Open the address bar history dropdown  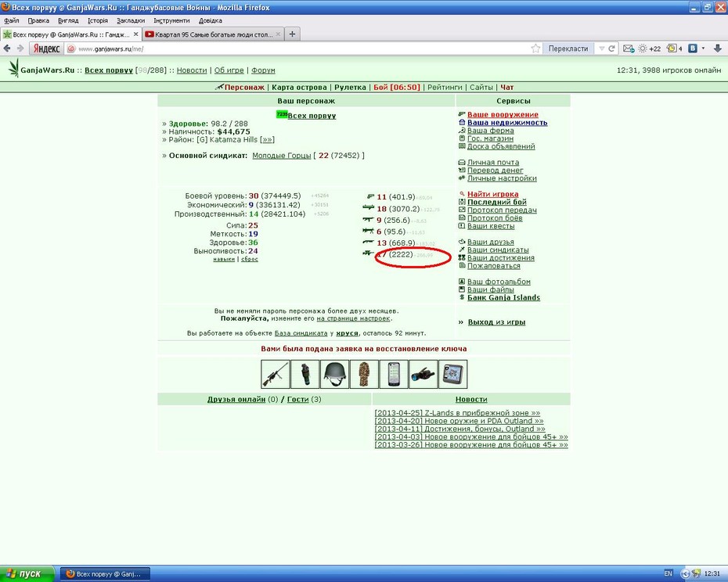602,48
